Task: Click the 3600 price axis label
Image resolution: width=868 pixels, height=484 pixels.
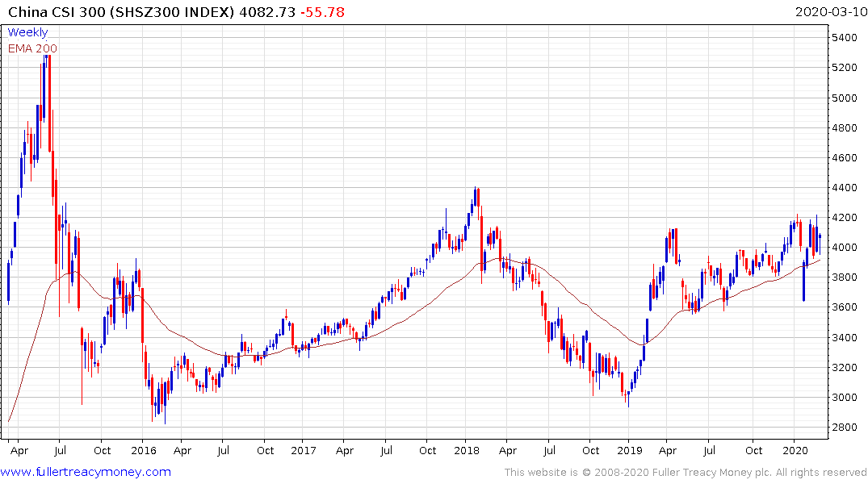Action: point(845,307)
